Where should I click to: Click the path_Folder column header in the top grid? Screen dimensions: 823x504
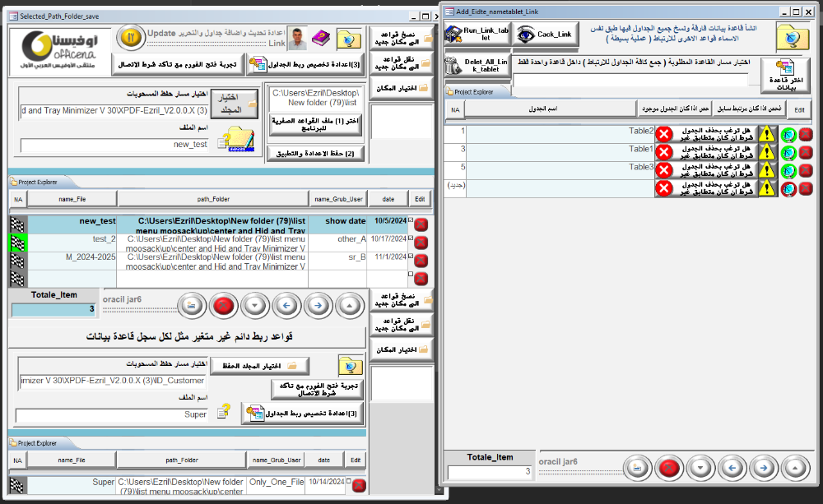tap(212, 199)
